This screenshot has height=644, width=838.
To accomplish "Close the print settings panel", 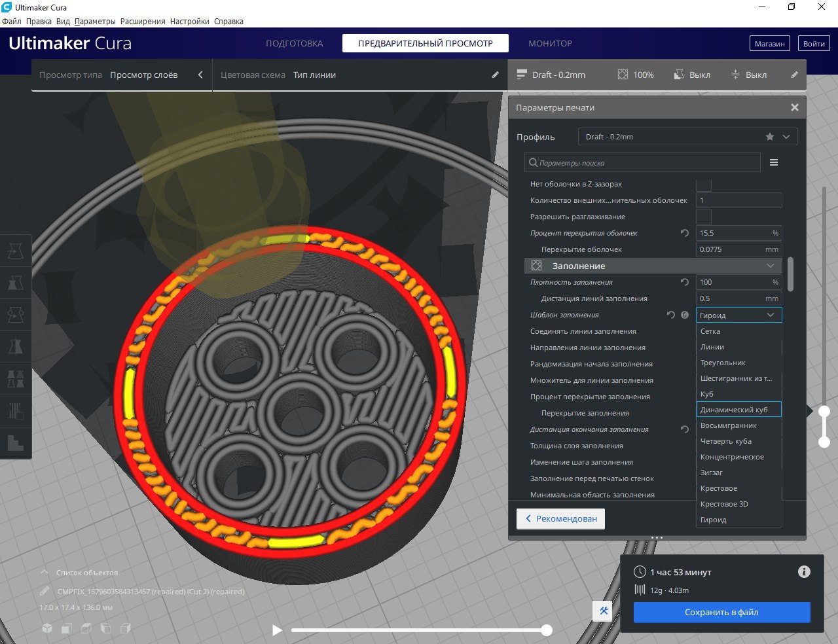I will (x=795, y=107).
